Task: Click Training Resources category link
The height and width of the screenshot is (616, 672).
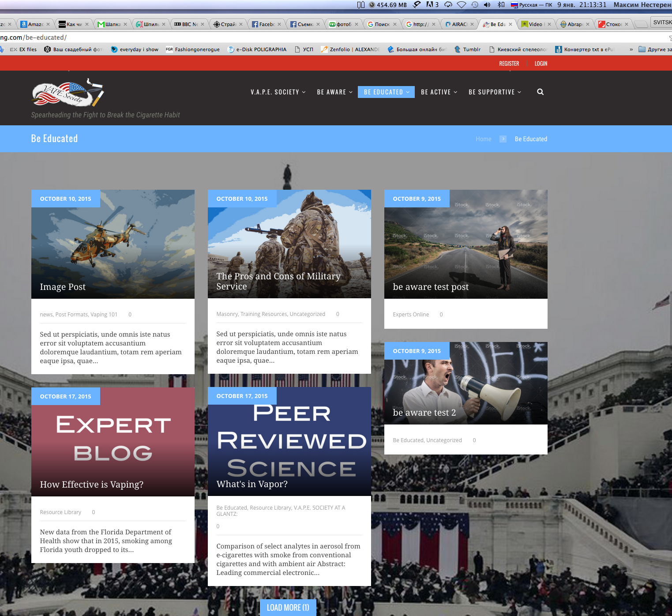Action: 263,314
